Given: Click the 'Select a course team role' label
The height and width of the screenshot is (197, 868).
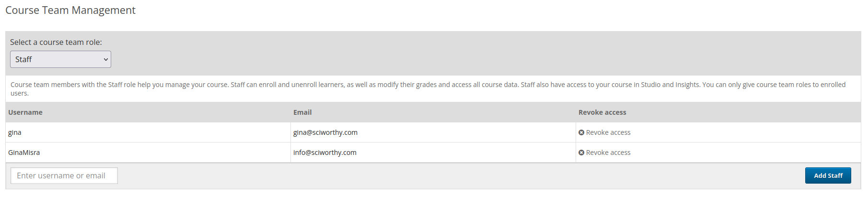Looking at the screenshot, I should (56, 42).
